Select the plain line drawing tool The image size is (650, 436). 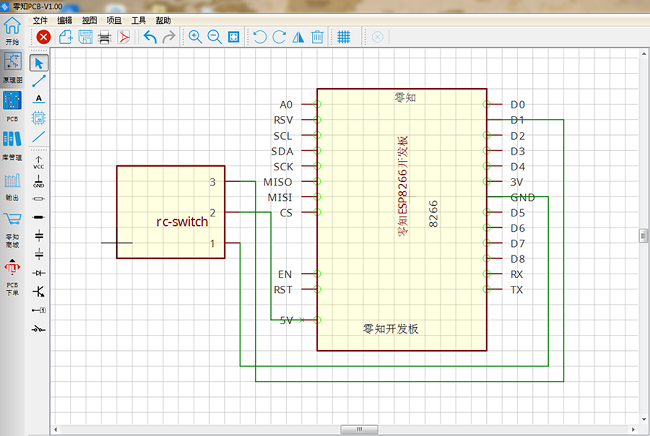pyautogui.click(x=39, y=136)
